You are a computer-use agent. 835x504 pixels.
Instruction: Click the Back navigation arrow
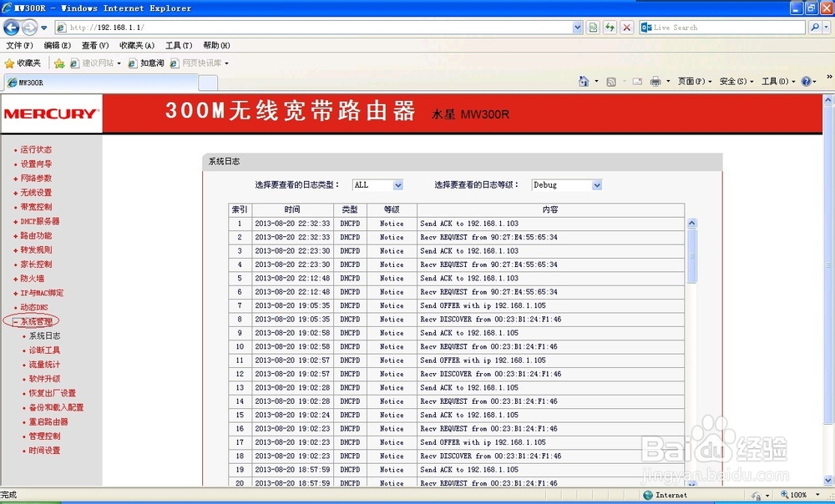pos(11,27)
